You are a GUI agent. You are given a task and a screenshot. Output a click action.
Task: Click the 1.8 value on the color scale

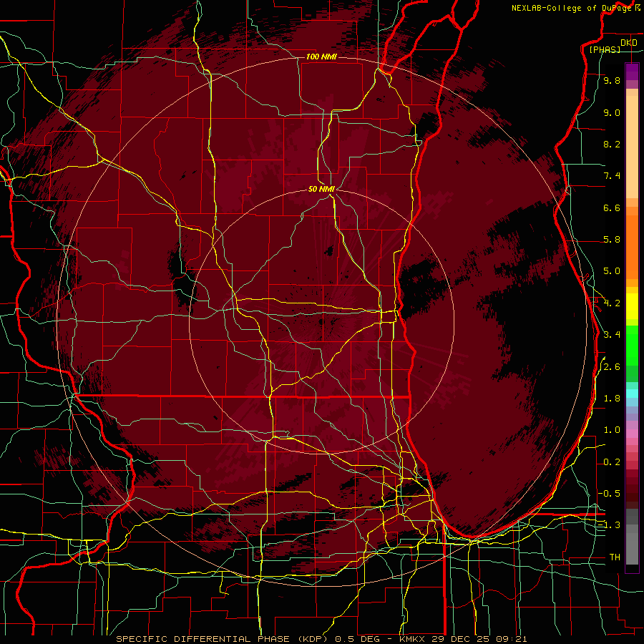point(612,399)
